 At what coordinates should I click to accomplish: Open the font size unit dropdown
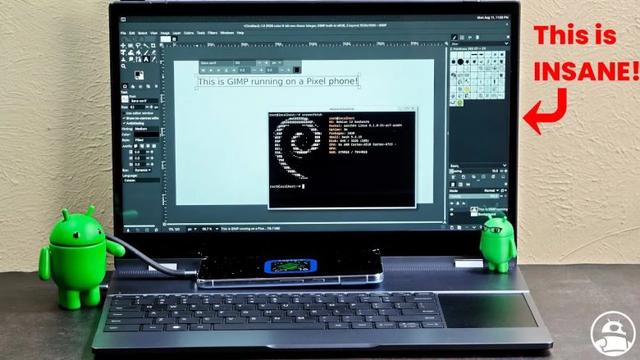coord(156,107)
